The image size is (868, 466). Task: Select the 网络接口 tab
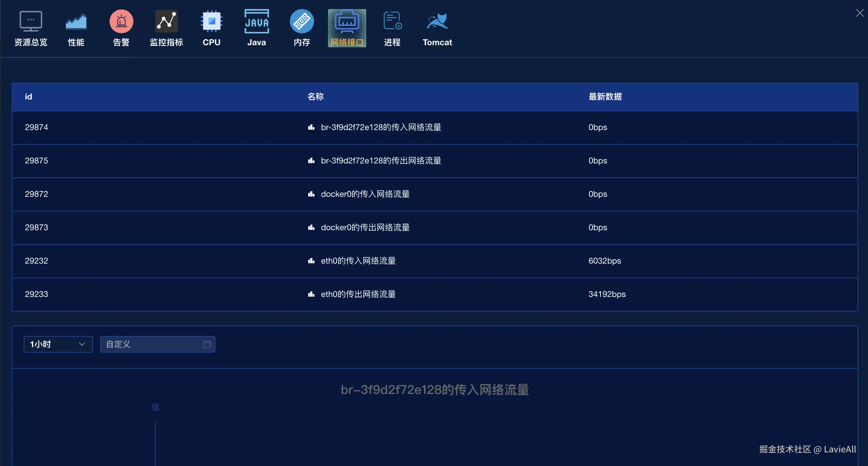coord(347,28)
